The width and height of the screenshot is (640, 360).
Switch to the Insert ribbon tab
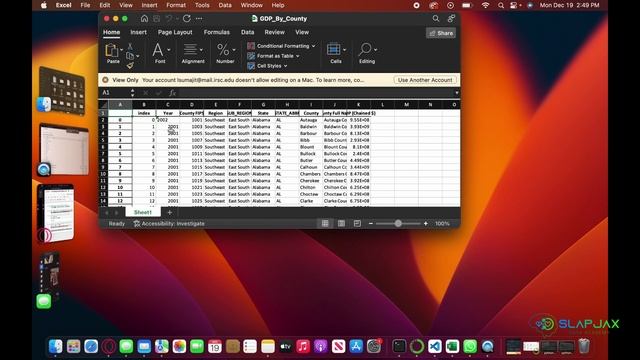click(138, 32)
